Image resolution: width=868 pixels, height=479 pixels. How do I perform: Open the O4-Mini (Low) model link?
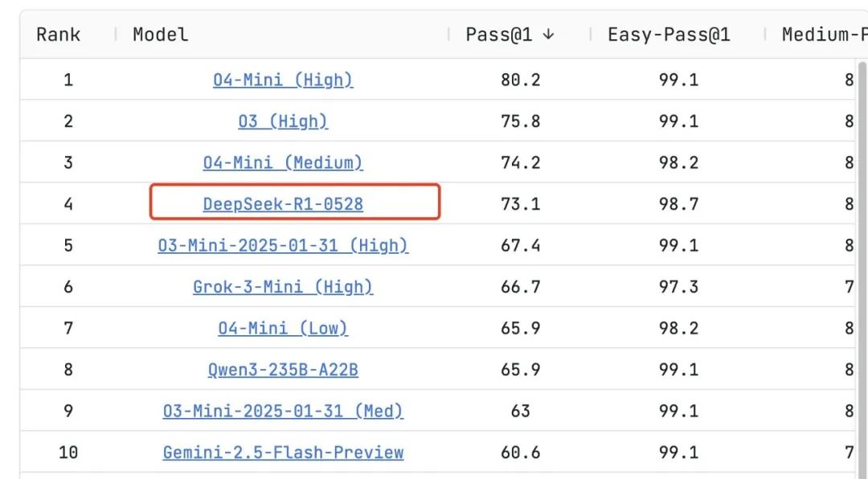point(283,329)
